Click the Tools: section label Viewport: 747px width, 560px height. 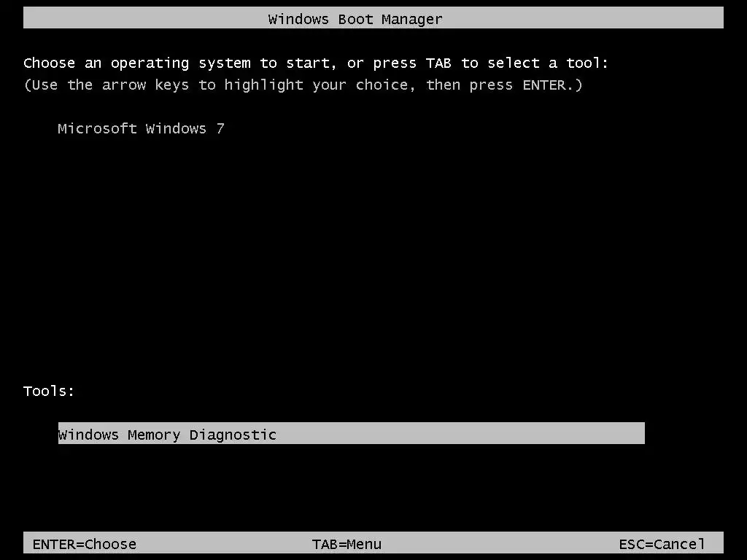[49, 391]
